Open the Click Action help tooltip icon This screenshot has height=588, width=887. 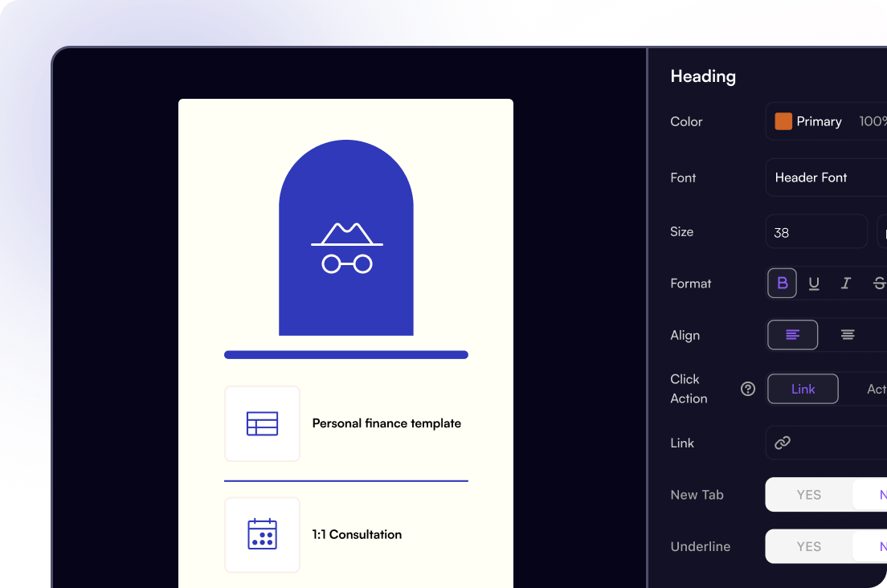pyautogui.click(x=747, y=389)
